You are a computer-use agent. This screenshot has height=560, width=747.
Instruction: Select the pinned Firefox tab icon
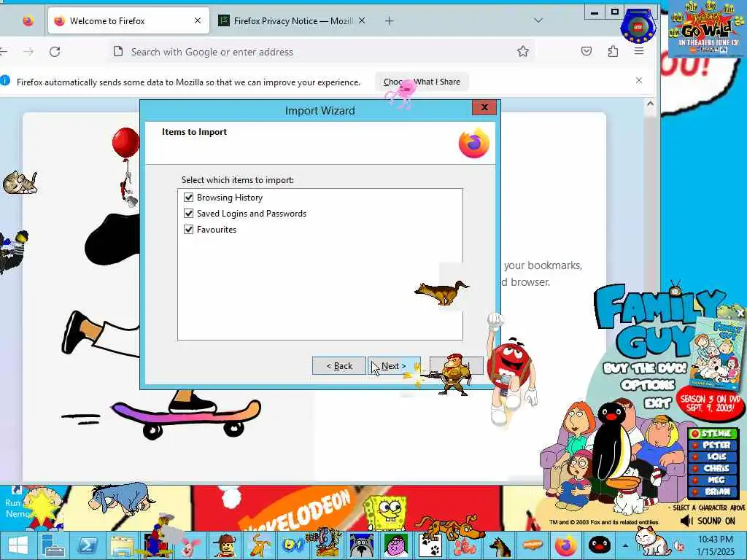[x=28, y=21]
